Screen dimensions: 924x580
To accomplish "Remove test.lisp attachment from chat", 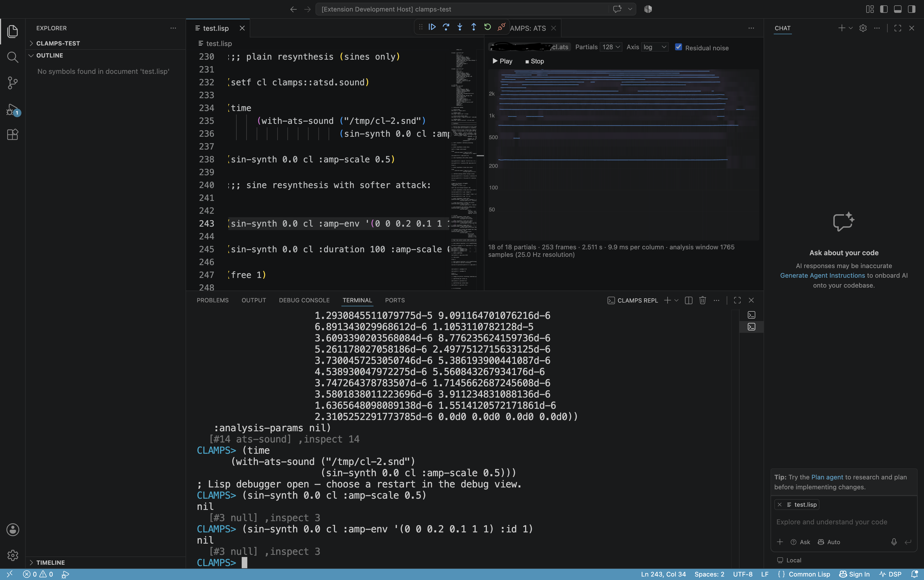I will click(x=780, y=505).
